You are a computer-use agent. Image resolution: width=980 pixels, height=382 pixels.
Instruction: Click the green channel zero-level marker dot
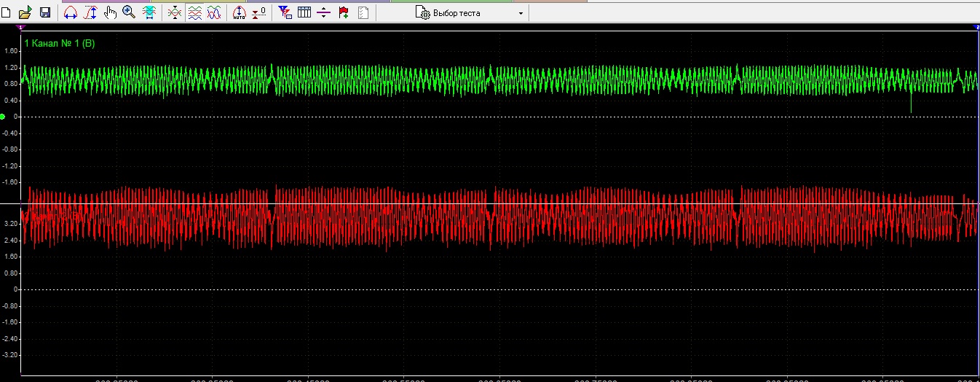3,117
